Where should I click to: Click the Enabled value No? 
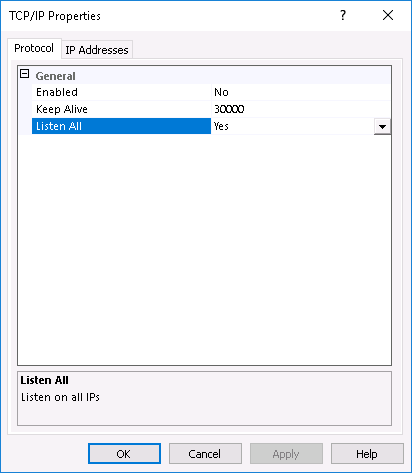click(221, 92)
